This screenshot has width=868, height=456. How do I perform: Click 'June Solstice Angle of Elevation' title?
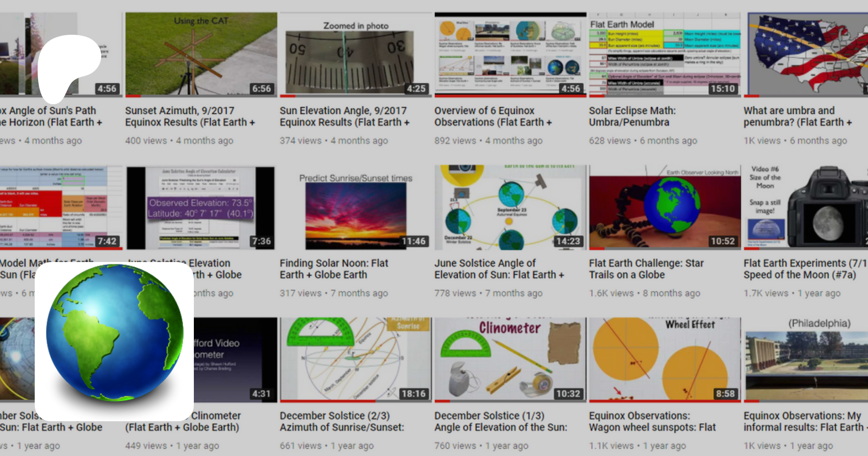(499, 269)
